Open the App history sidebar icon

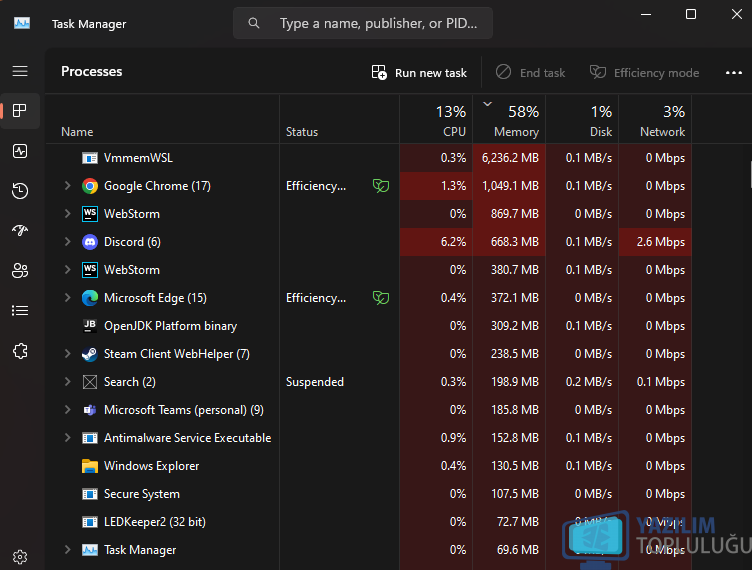20,191
